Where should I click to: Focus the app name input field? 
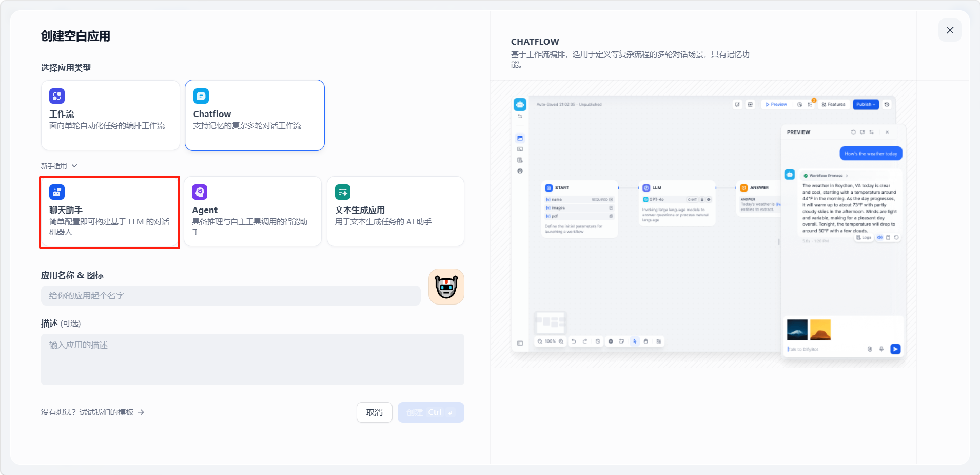click(x=231, y=296)
